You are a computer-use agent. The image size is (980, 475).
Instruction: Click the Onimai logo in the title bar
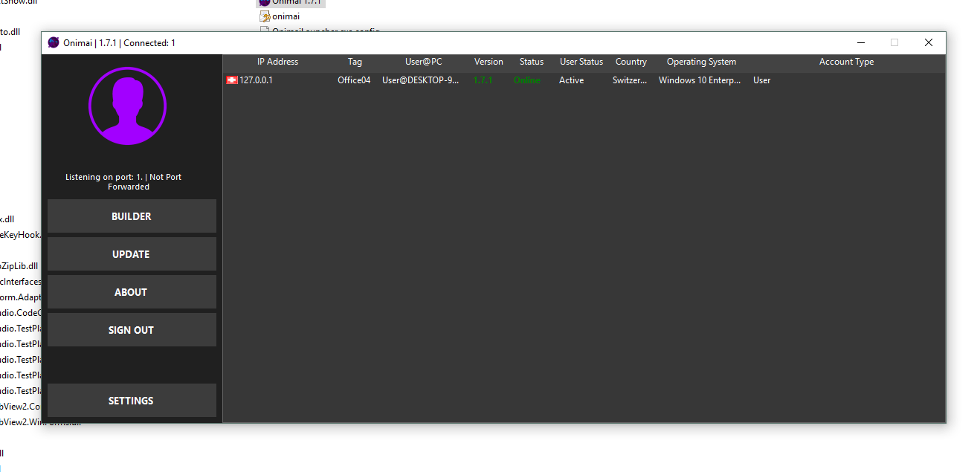click(x=53, y=42)
